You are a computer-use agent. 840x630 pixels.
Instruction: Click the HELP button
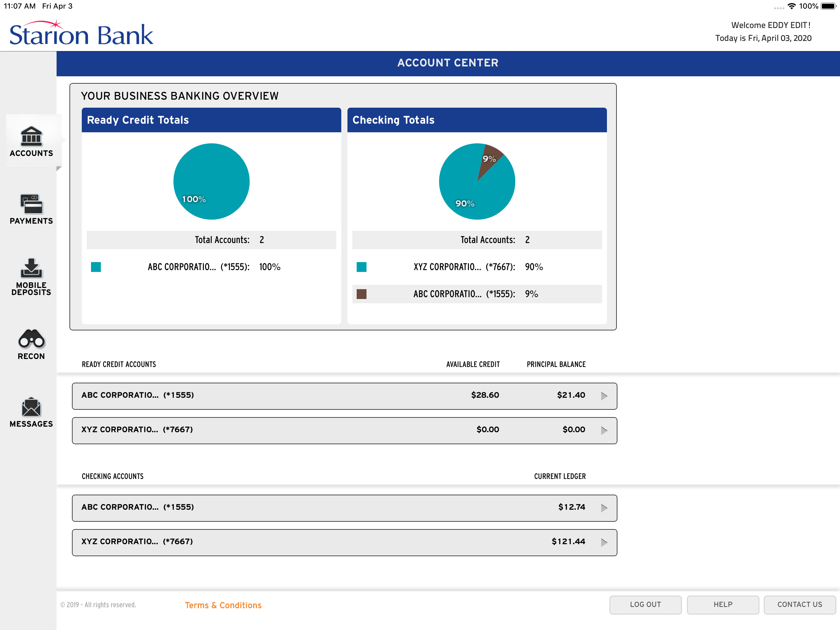723,604
